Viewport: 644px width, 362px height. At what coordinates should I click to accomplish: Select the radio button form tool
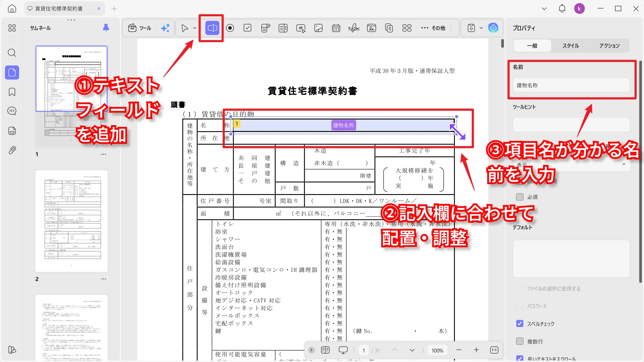pos(230,28)
